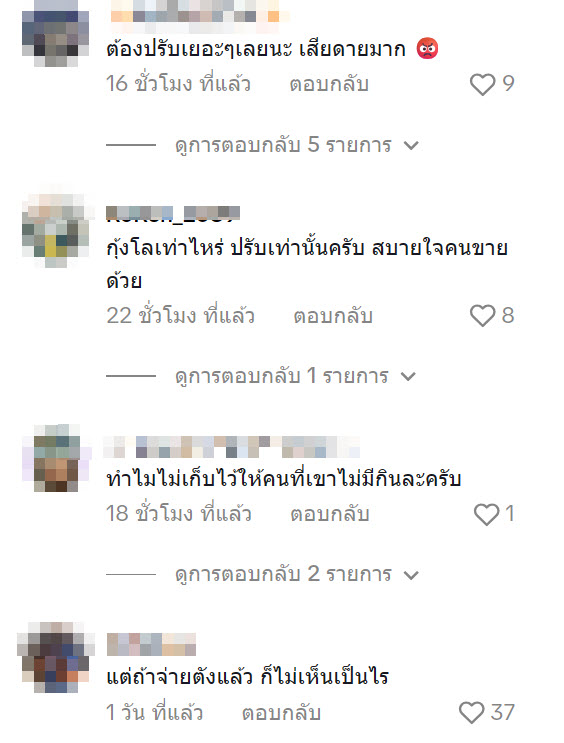The height and width of the screenshot is (743, 564).
Task: Expand the 2 replies thread
Action: coord(297,574)
